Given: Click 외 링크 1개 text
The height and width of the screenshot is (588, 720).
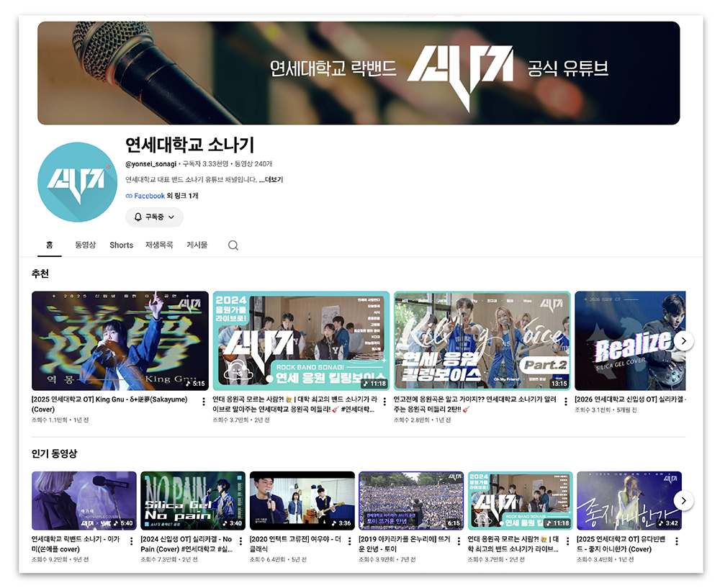Looking at the screenshot, I should point(182,196).
